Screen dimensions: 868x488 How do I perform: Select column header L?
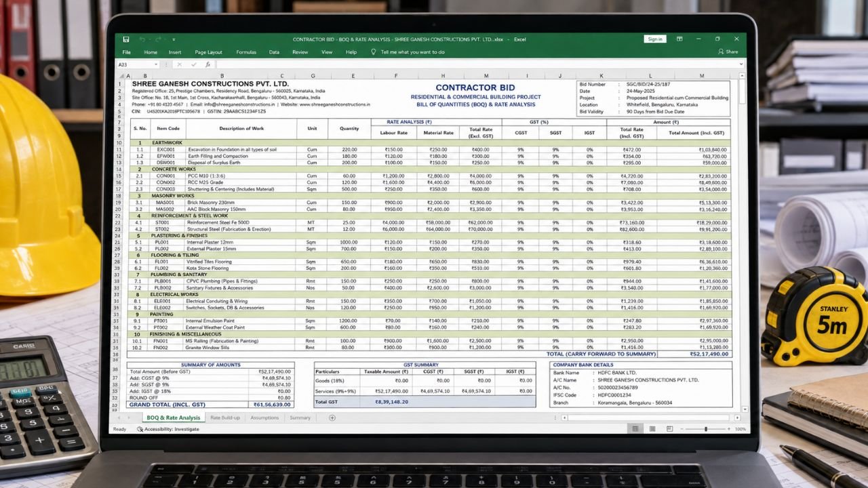[650, 76]
